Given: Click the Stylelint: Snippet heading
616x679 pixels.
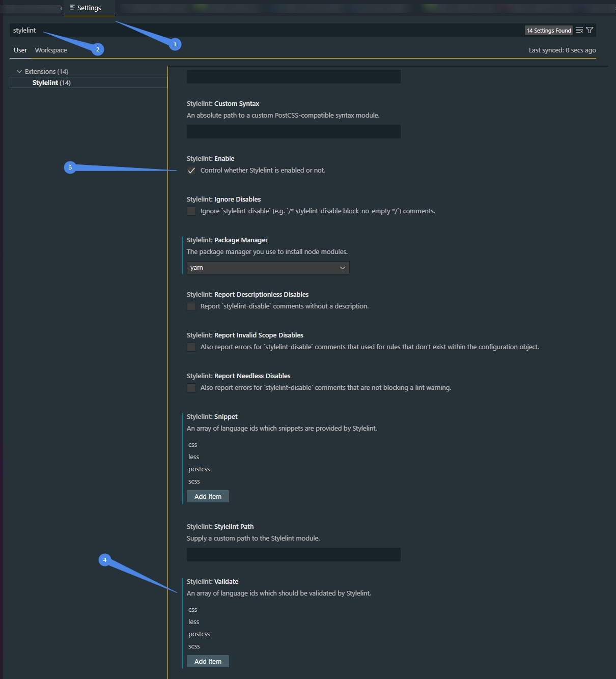Looking at the screenshot, I should coord(212,416).
